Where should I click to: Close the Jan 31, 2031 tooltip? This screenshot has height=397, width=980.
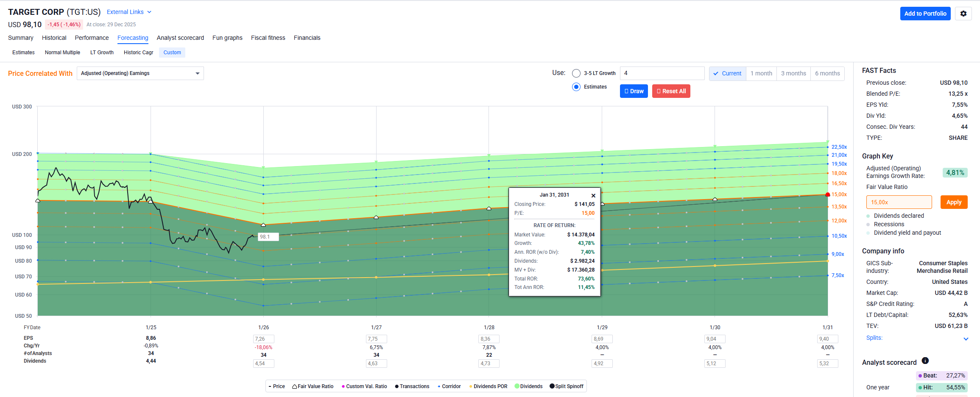593,196
